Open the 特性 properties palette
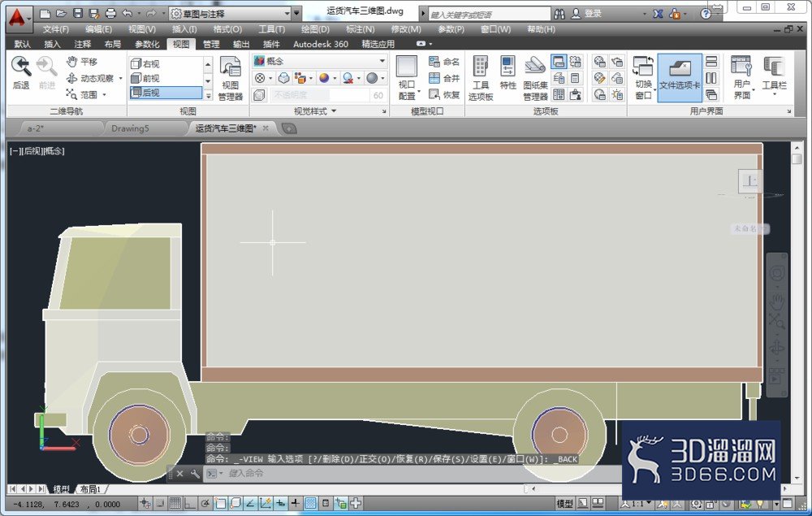The height and width of the screenshot is (516, 812). click(x=508, y=73)
